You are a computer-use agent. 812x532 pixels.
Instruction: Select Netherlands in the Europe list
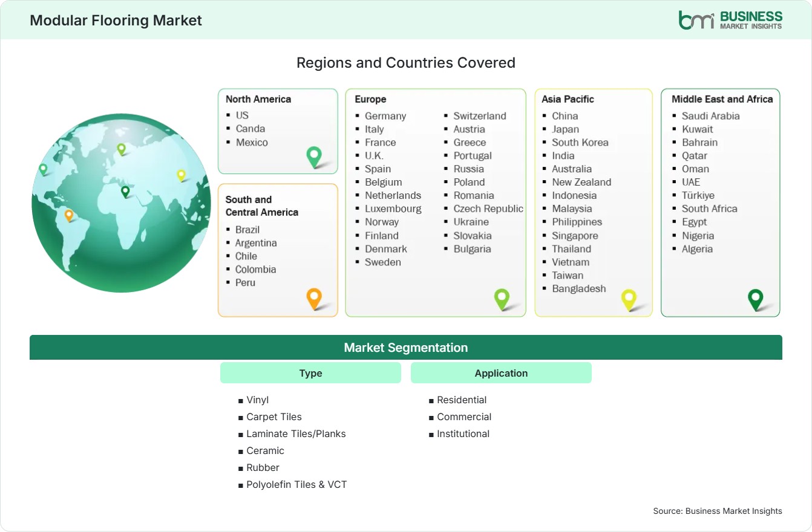393,195
